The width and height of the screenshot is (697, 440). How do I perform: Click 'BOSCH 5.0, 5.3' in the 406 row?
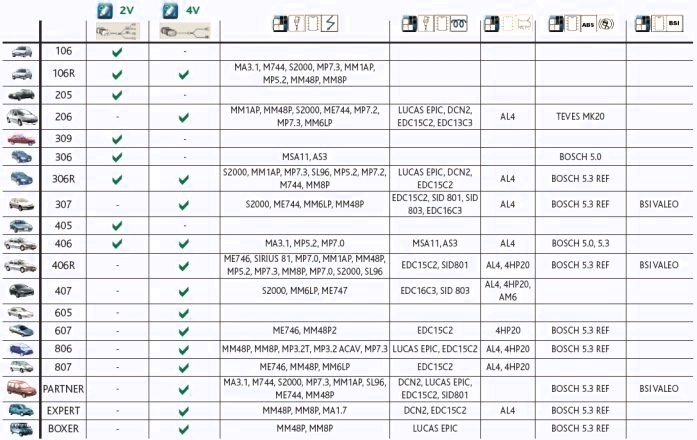pyautogui.click(x=580, y=244)
